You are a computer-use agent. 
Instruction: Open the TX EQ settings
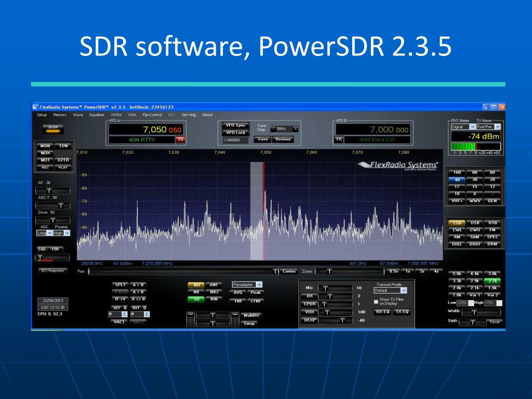tap(402, 312)
